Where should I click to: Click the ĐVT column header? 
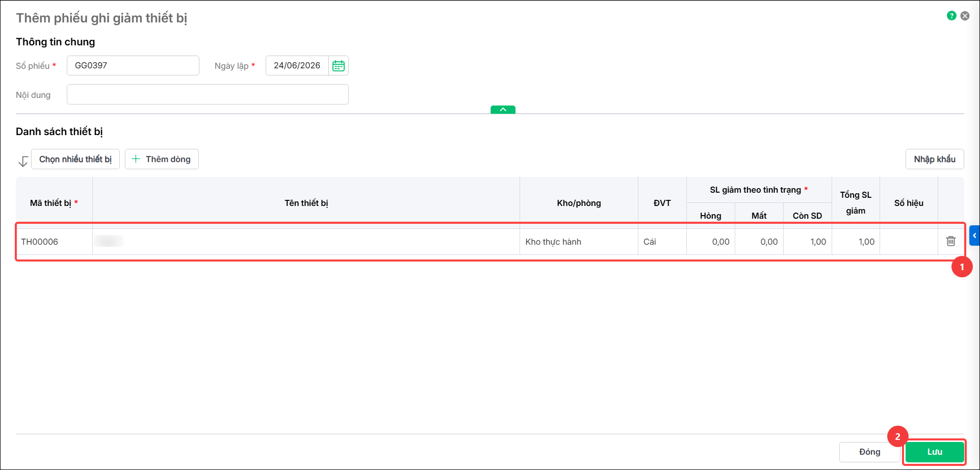point(662,203)
